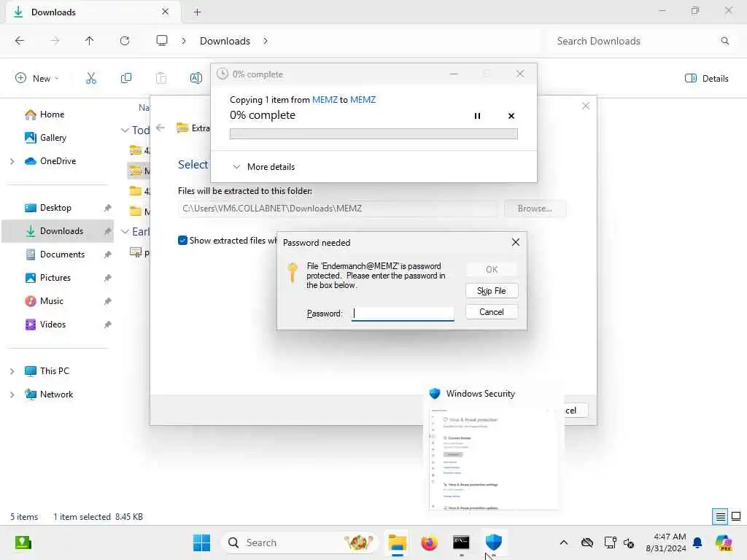Expand OneDrive in navigation pane

coord(12,161)
